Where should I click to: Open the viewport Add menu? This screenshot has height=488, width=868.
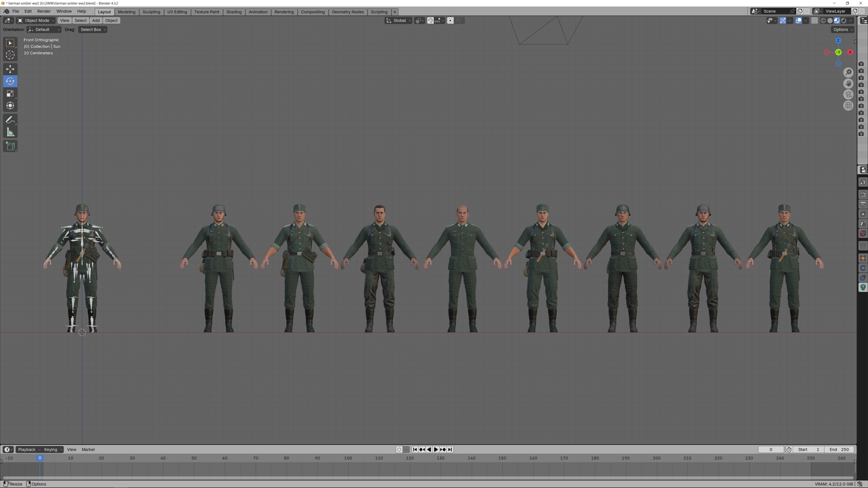coord(95,21)
